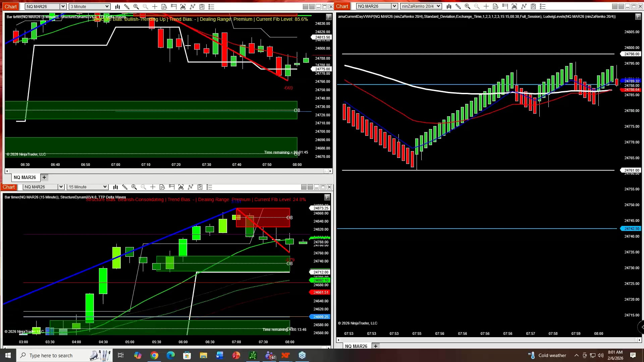Open data box in 3 Minute chart

tap(164, 6)
